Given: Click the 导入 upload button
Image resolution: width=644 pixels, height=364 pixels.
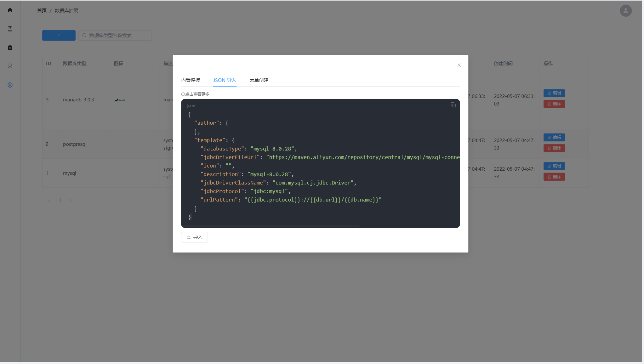Looking at the screenshot, I should (x=194, y=237).
